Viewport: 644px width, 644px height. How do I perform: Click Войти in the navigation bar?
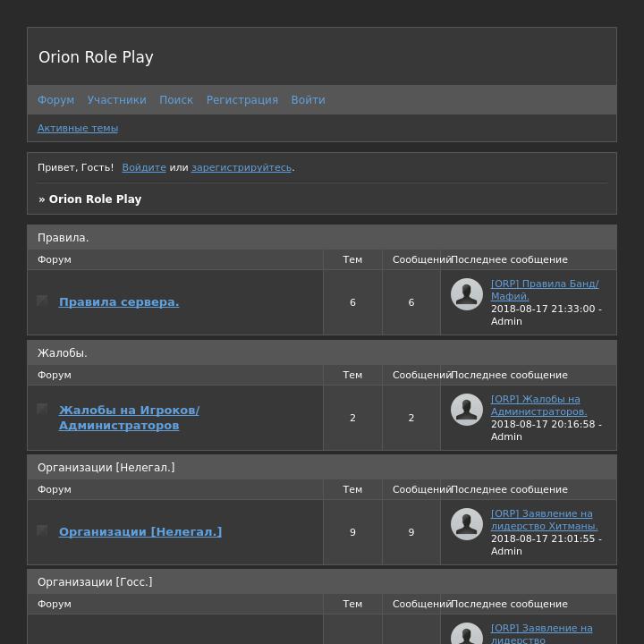coord(308,100)
